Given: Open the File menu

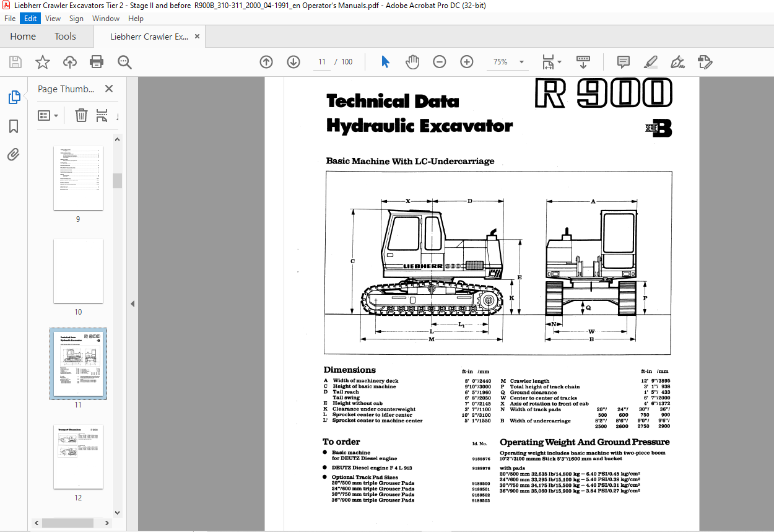Looking at the screenshot, I should pos(10,19).
